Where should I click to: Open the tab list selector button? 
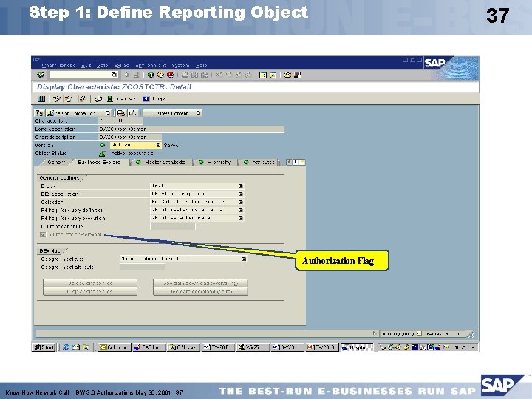point(302,162)
